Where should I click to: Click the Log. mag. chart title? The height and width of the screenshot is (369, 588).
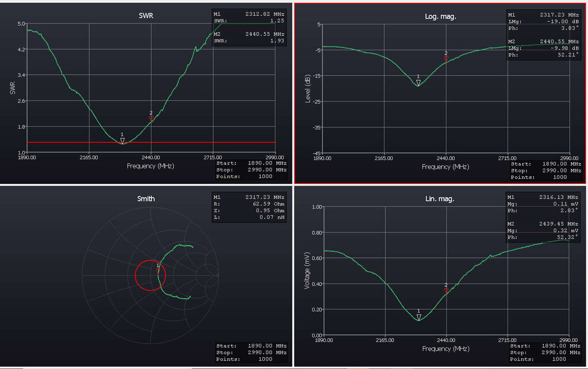click(440, 16)
